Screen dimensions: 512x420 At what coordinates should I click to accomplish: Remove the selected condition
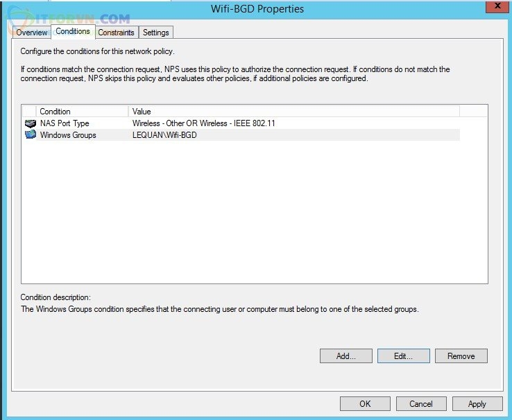pos(461,356)
